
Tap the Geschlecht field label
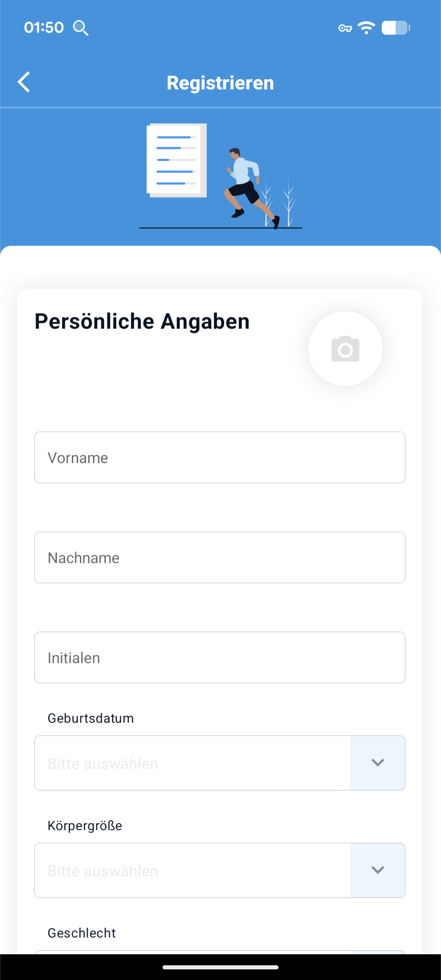82,933
